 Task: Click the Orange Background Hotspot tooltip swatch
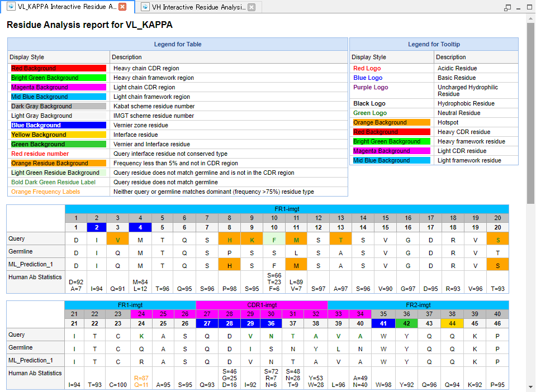pos(391,122)
